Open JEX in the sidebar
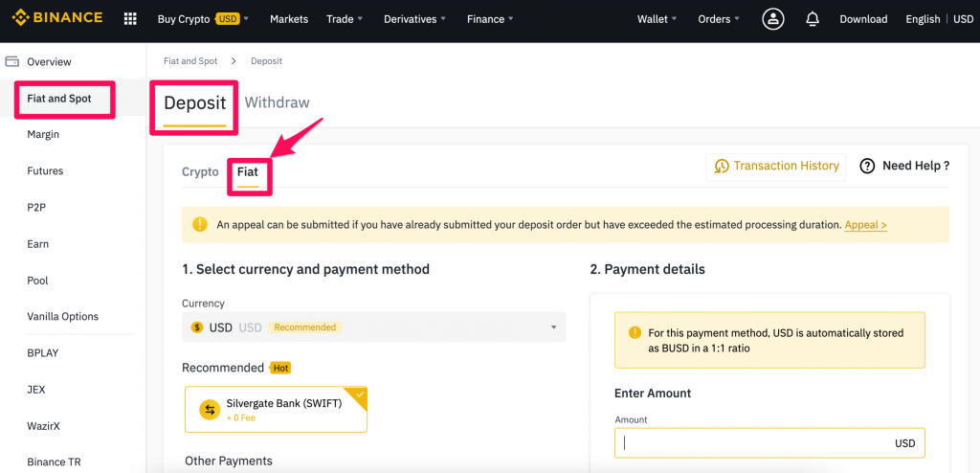Screen dimensions: 980x473 pos(36,390)
